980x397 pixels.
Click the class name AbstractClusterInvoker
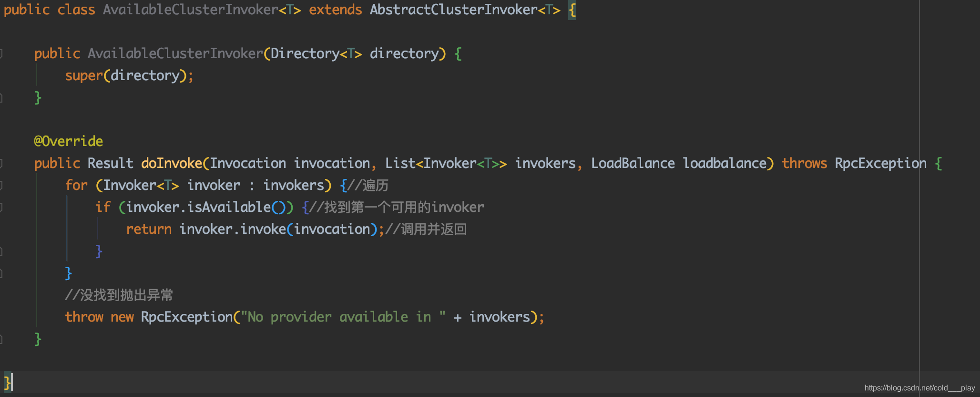[x=453, y=10]
